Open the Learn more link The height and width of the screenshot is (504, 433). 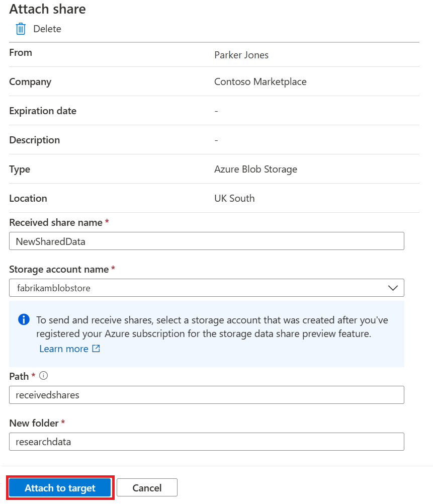pyautogui.click(x=64, y=349)
